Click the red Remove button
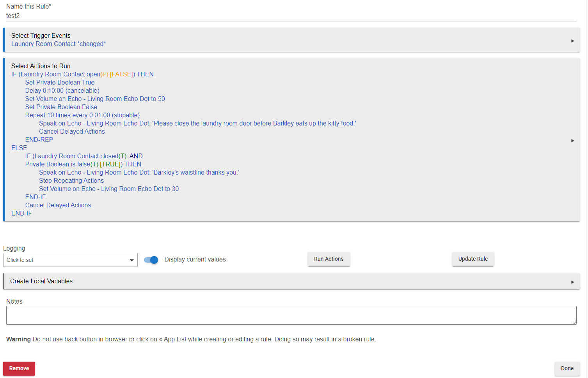This screenshot has width=588, height=378. [x=19, y=369]
